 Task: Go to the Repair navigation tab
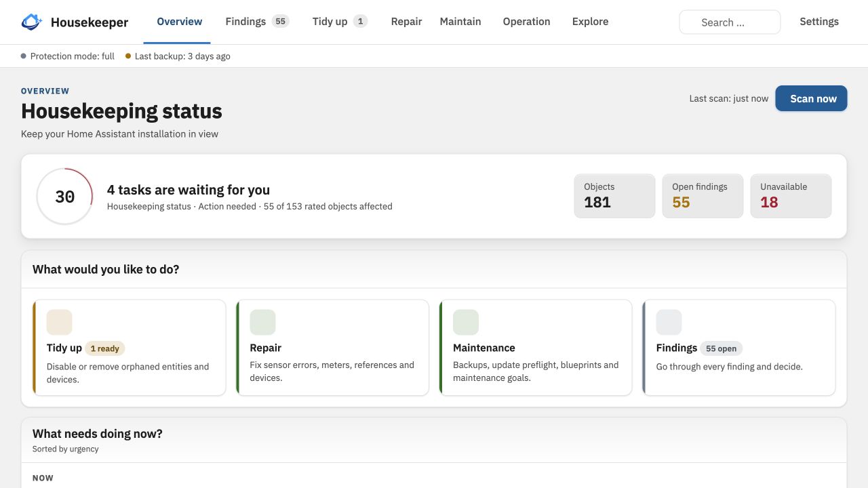[x=407, y=22]
